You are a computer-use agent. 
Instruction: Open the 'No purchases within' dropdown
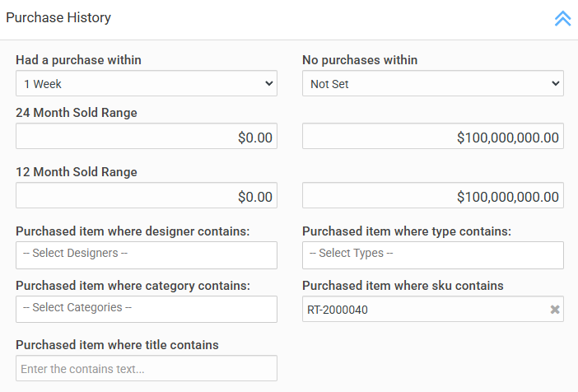432,83
